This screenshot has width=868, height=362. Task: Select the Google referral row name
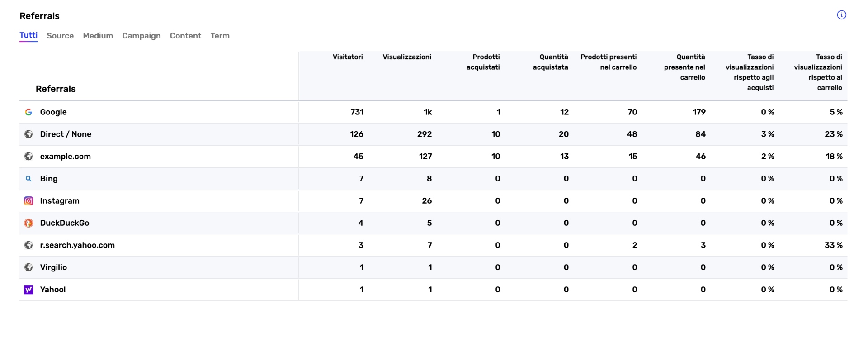[53, 112]
